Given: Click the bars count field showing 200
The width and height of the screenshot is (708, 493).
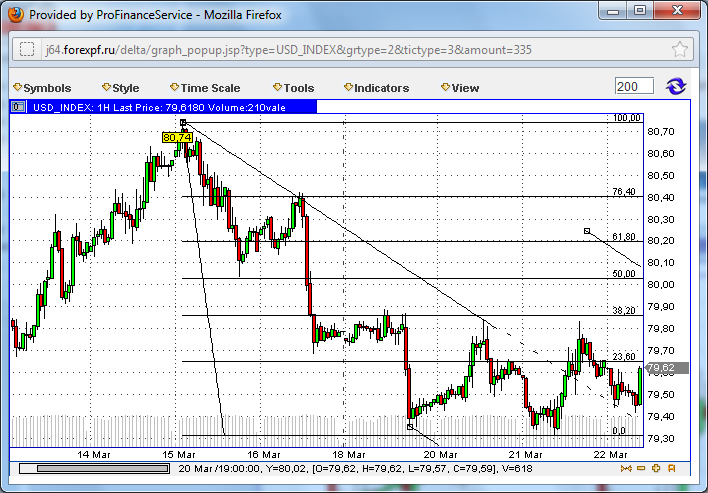Looking at the screenshot, I should click(x=634, y=86).
